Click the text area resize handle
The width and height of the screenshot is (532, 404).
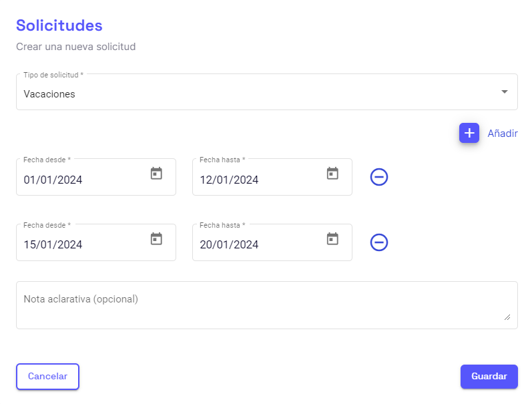[x=507, y=318]
